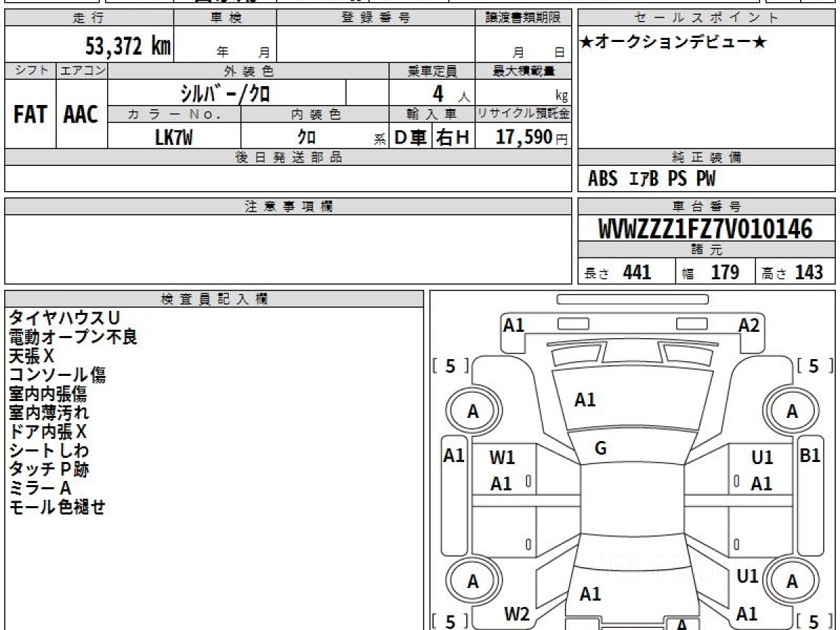Select inspector note タイヤハウスU
Image resolution: width=840 pixels, height=630 pixels.
[64, 318]
